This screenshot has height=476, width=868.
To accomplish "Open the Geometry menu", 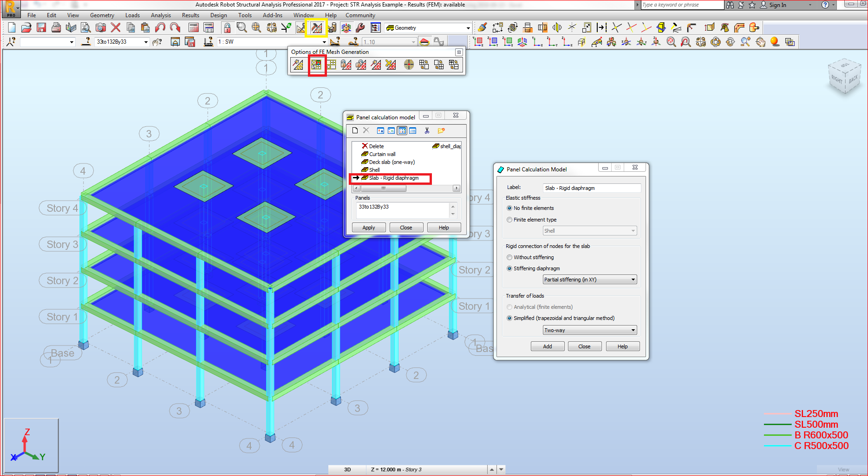I will 102,15.
